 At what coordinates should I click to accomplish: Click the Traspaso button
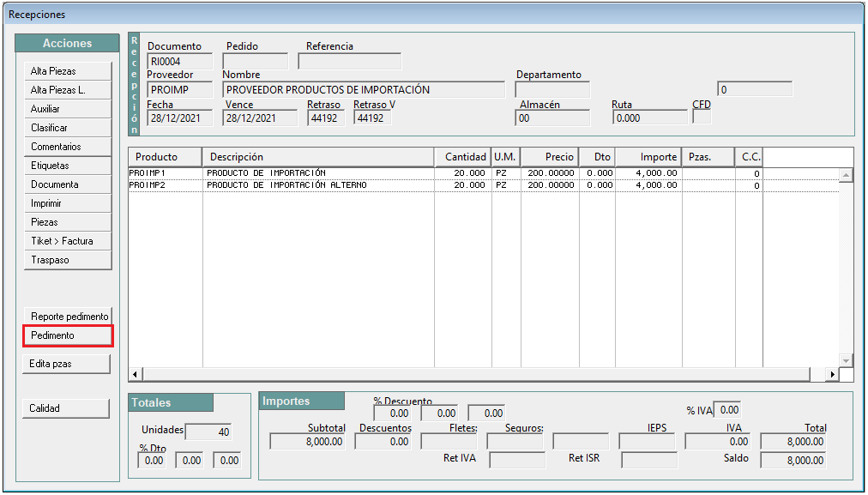click(68, 260)
